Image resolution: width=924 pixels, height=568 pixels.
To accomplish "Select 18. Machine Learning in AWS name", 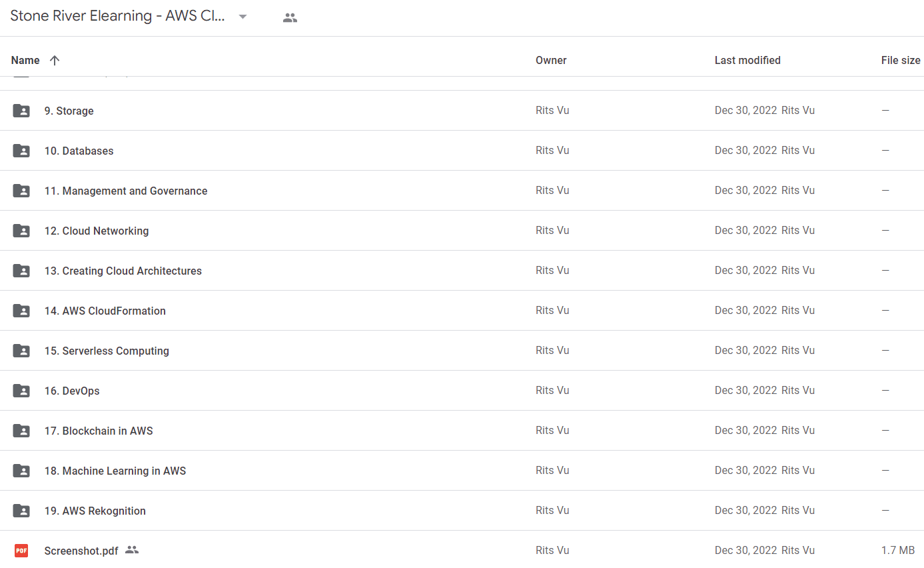I will pyautogui.click(x=115, y=471).
